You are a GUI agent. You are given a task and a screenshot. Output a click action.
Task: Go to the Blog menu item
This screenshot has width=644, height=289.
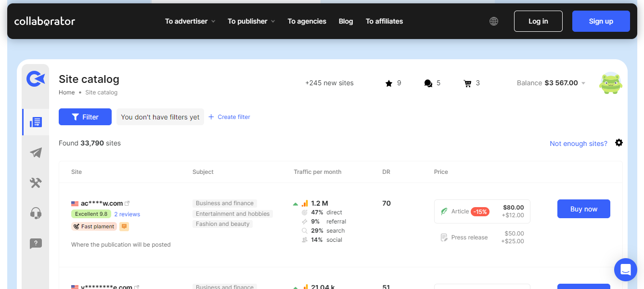point(346,21)
